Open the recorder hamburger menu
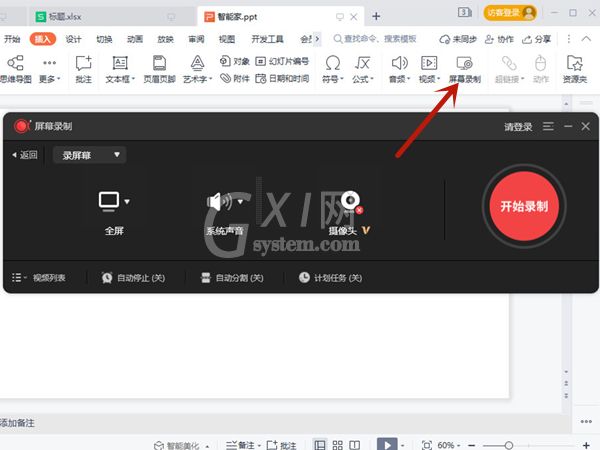Image resolution: width=600 pixels, height=450 pixels. click(548, 126)
